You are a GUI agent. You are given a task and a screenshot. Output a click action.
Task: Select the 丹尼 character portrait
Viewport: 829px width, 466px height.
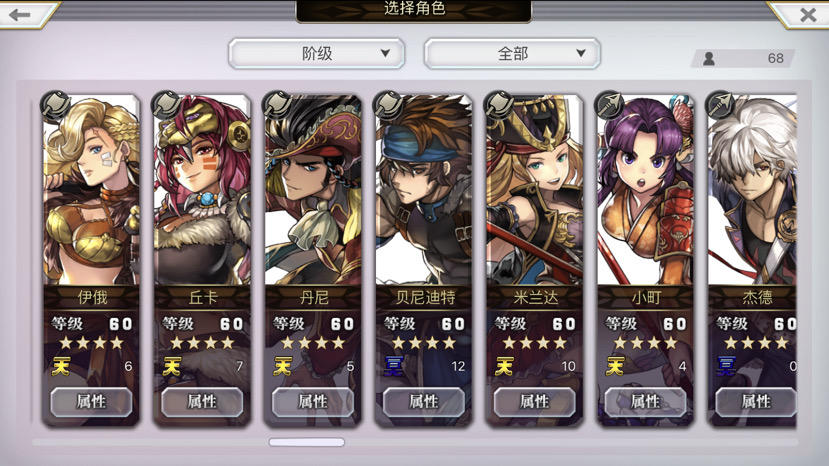pos(313,190)
